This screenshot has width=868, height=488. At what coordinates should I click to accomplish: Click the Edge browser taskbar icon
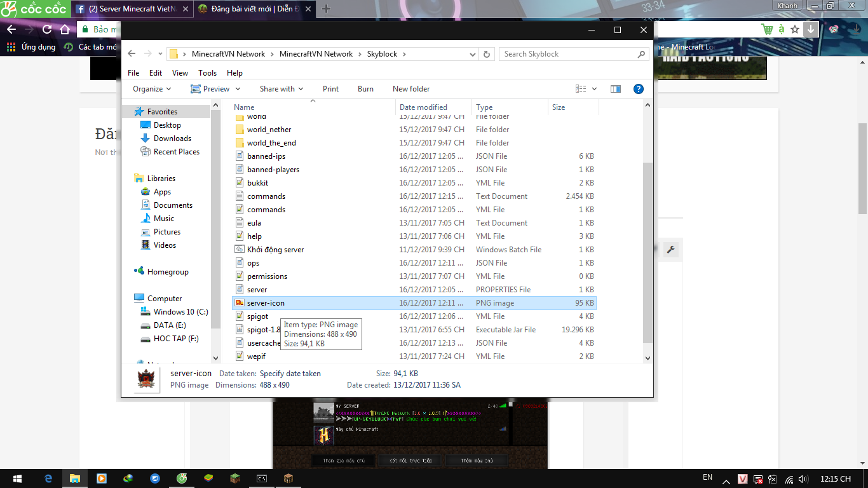tap(48, 478)
